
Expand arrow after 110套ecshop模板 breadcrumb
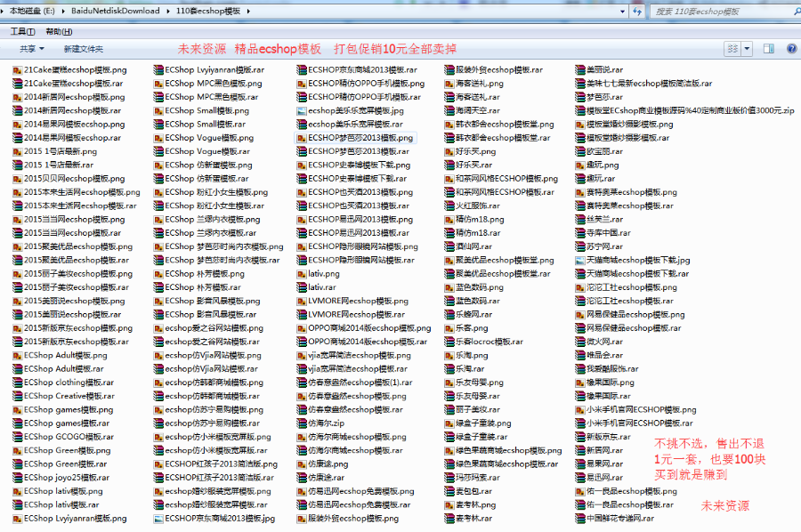tap(248, 11)
